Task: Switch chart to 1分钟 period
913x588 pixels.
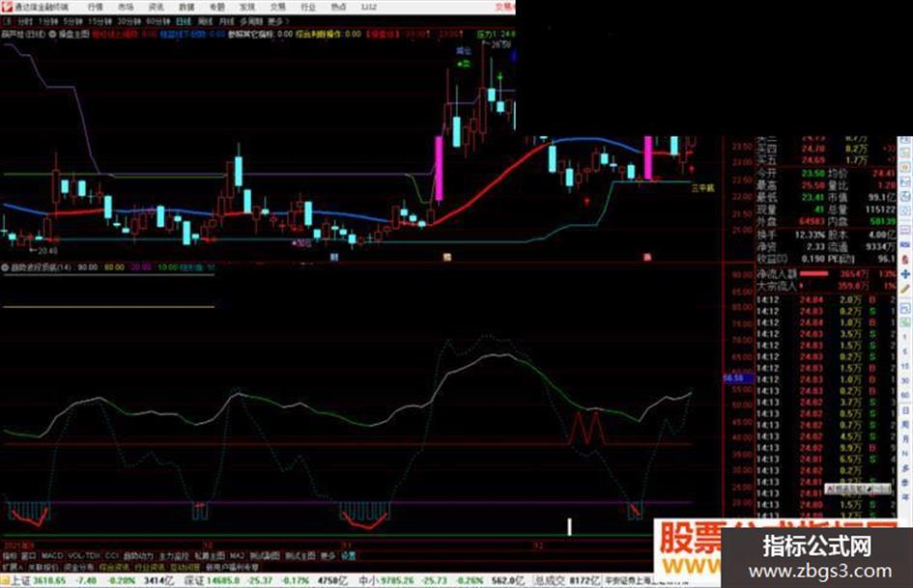Action: click(x=48, y=21)
